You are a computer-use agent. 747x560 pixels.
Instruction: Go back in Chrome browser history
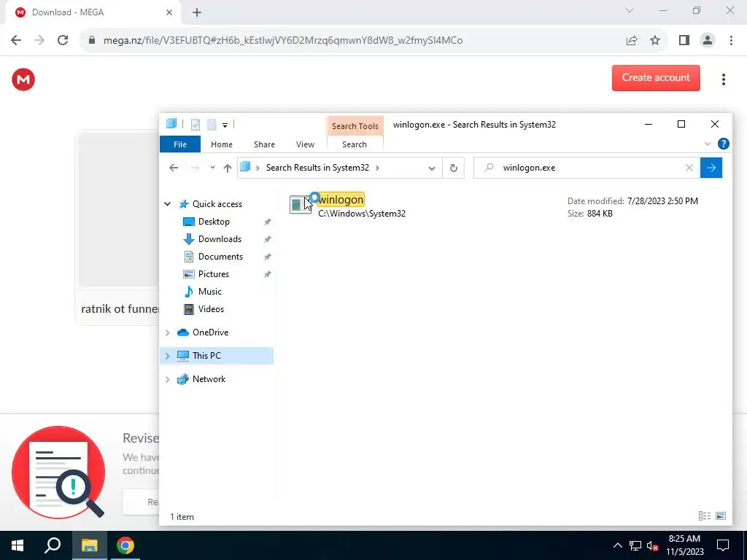coord(16,41)
